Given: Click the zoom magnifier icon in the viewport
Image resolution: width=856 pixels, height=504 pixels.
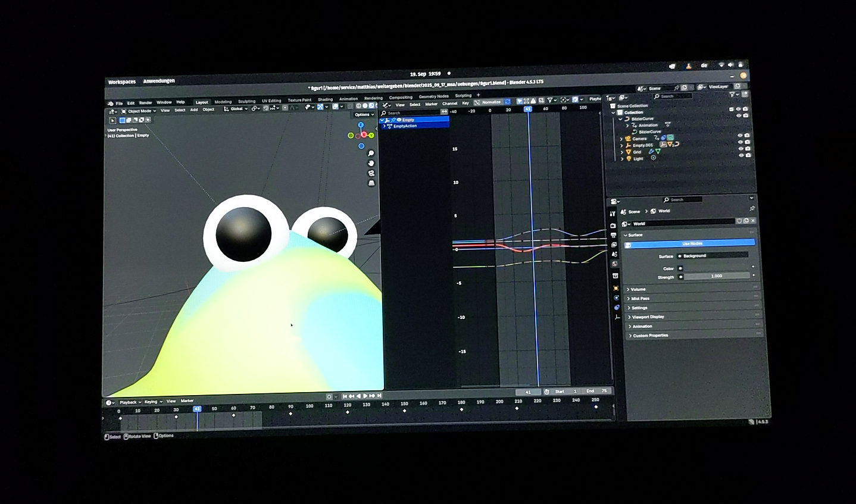Looking at the screenshot, I should pyautogui.click(x=371, y=154).
